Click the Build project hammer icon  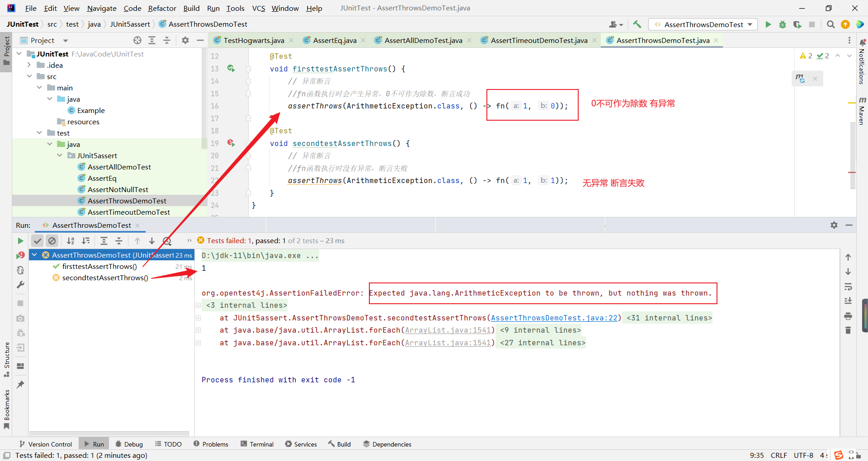click(x=637, y=24)
